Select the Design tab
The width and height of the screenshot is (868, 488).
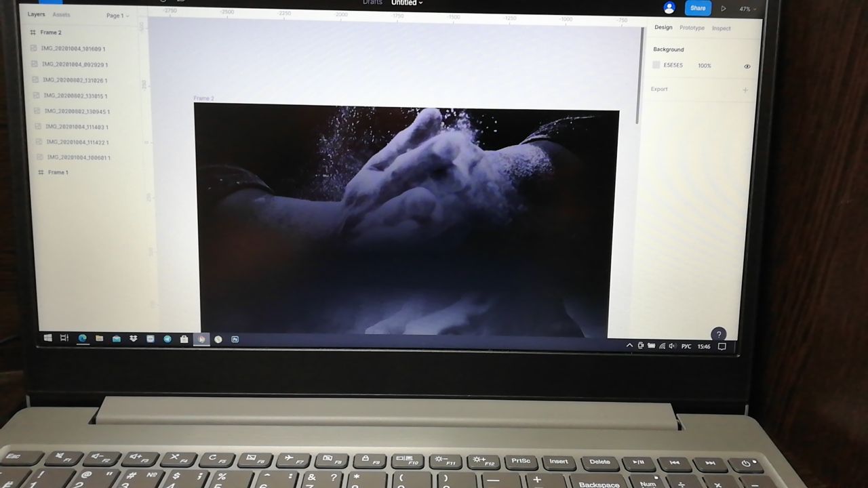click(x=663, y=28)
